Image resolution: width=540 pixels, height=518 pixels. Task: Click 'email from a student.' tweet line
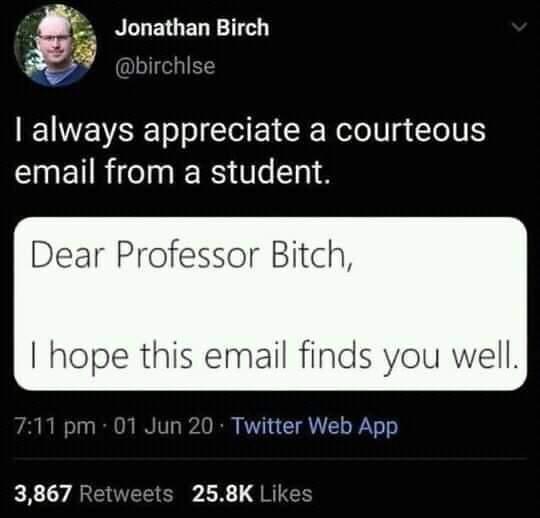click(x=173, y=172)
